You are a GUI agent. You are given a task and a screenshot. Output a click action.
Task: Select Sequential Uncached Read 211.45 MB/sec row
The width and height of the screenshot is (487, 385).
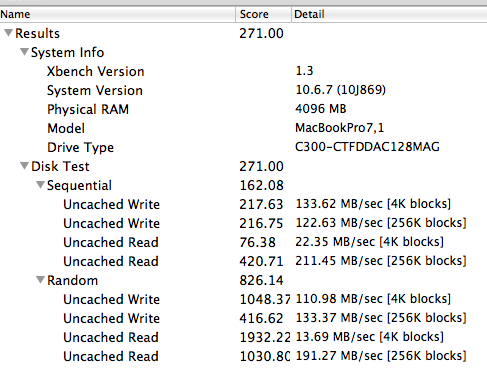[x=243, y=261]
